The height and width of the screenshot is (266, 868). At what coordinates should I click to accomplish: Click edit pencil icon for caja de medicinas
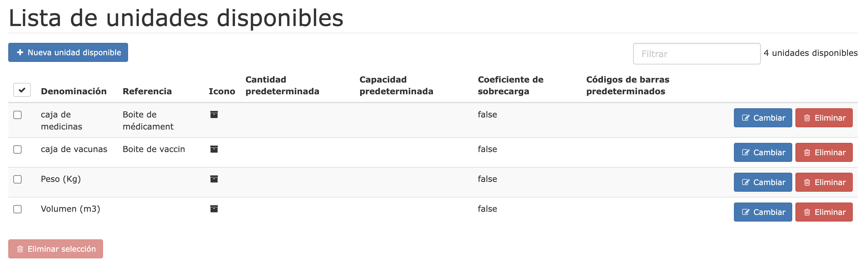tap(746, 118)
